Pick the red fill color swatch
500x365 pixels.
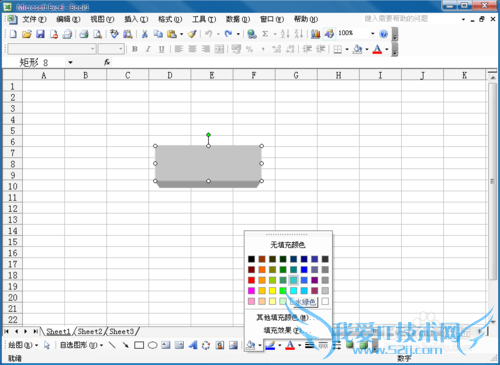pos(252,280)
